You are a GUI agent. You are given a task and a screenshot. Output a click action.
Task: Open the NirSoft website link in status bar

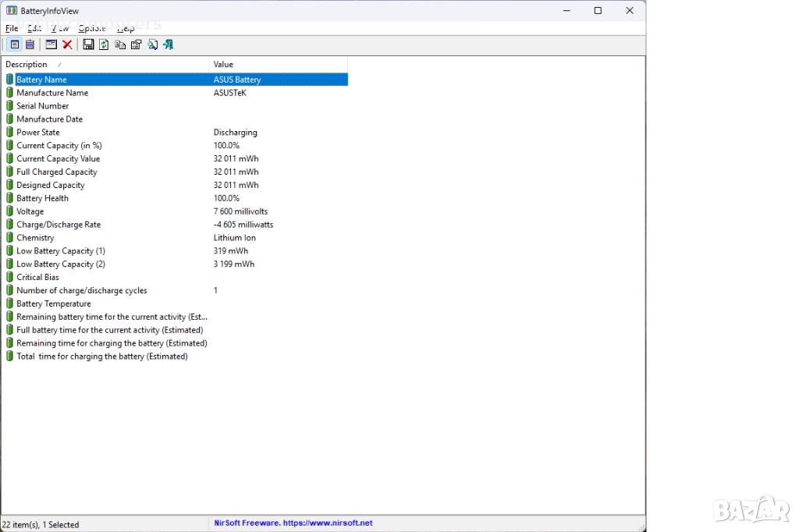click(x=293, y=523)
